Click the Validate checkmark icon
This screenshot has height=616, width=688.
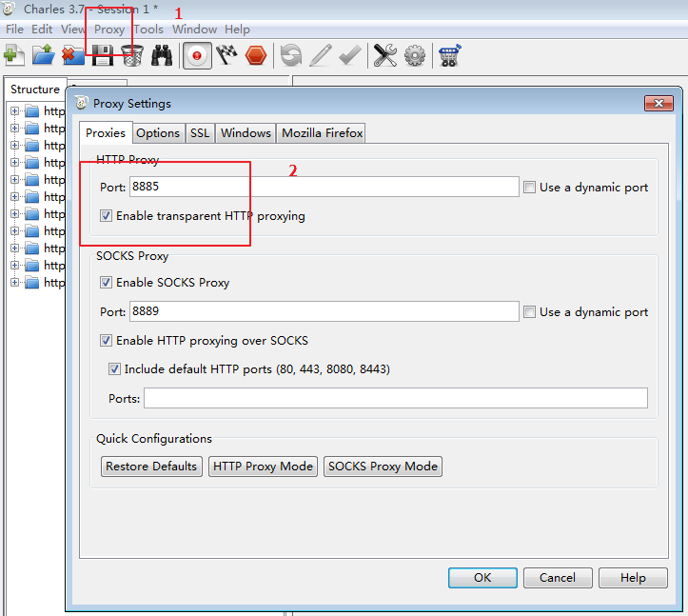[x=349, y=56]
